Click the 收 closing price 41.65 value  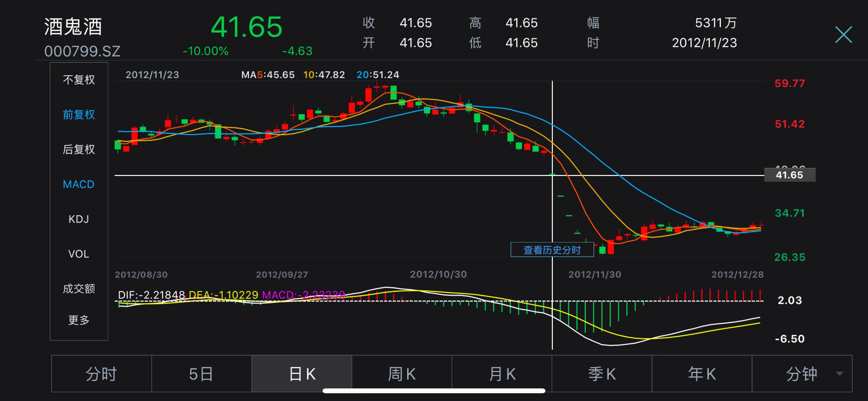point(416,23)
